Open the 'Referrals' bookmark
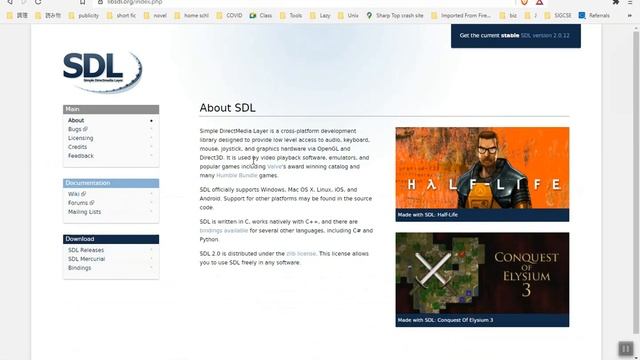 coord(594,16)
